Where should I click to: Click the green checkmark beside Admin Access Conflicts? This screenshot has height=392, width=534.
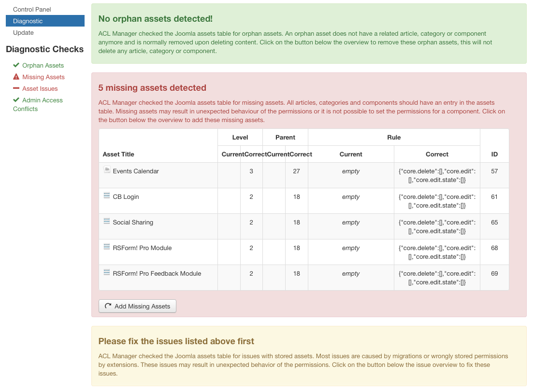[16, 100]
